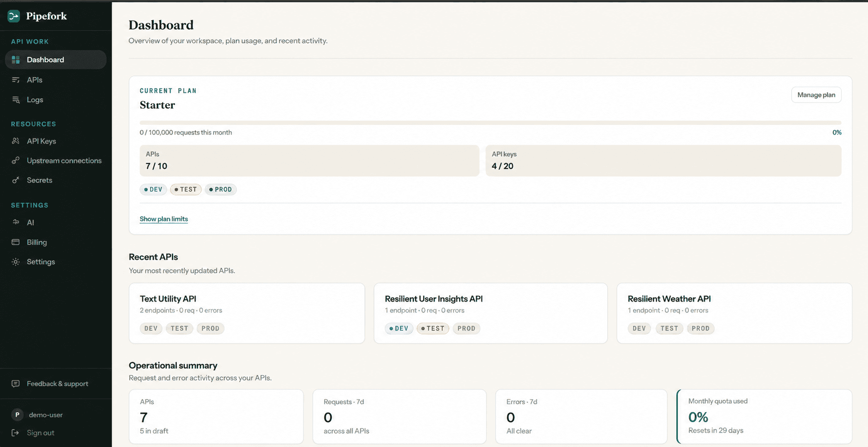
Task: Click 'across all APIs' under Requests · 7d
Action: pyautogui.click(x=346, y=431)
